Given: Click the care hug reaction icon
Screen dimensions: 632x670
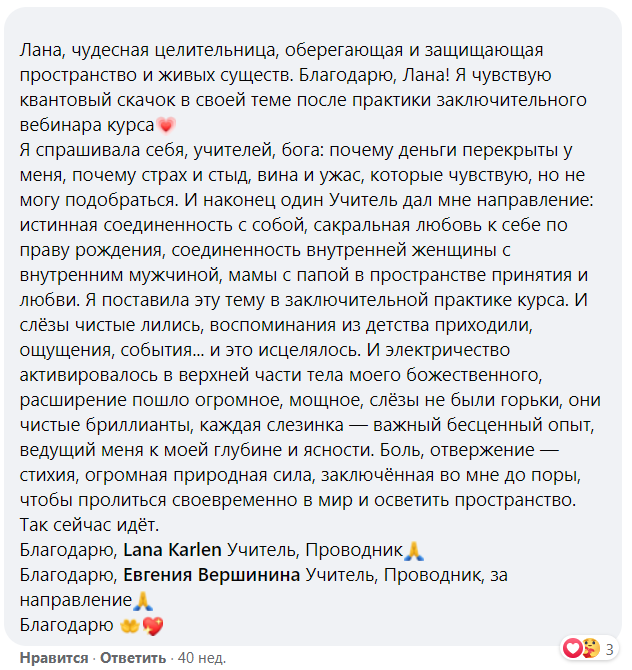Looking at the screenshot, I should pyautogui.click(x=588, y=649).
